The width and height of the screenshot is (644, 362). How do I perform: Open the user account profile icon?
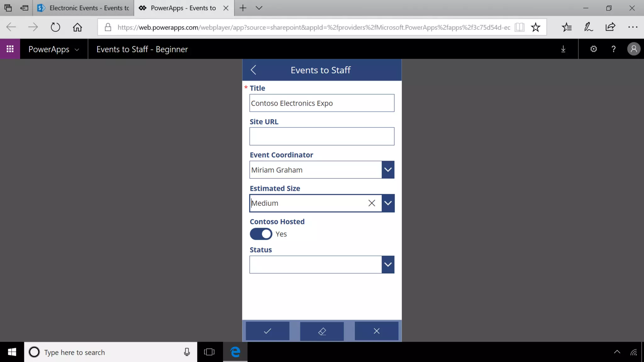click(634, 49)
